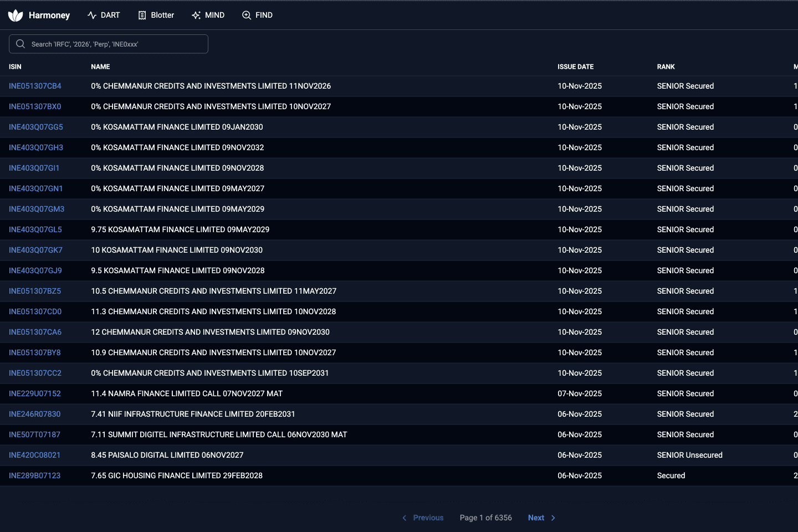Open ISIN link INE420C08021
Image resolution: width=798 pixels, height=532 pixels.
click(x=34, y=455)
